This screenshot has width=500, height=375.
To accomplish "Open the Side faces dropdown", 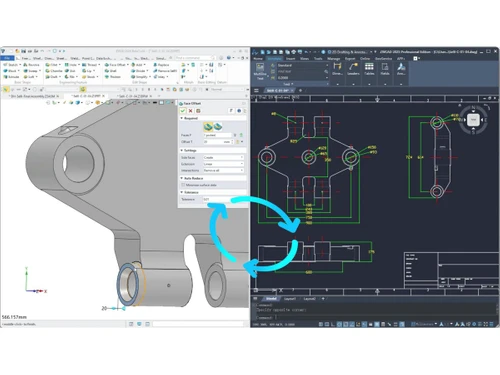I will tap(223, 157).
